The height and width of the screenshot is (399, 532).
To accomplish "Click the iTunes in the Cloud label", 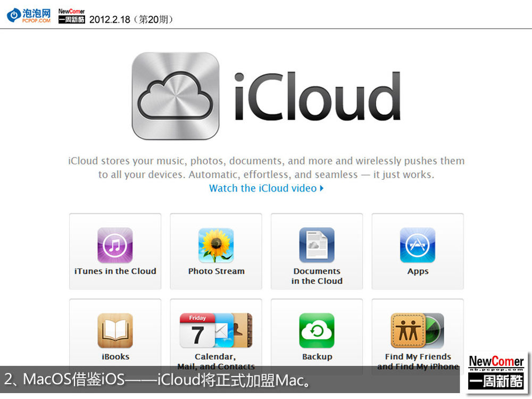I will coord(115,271).
